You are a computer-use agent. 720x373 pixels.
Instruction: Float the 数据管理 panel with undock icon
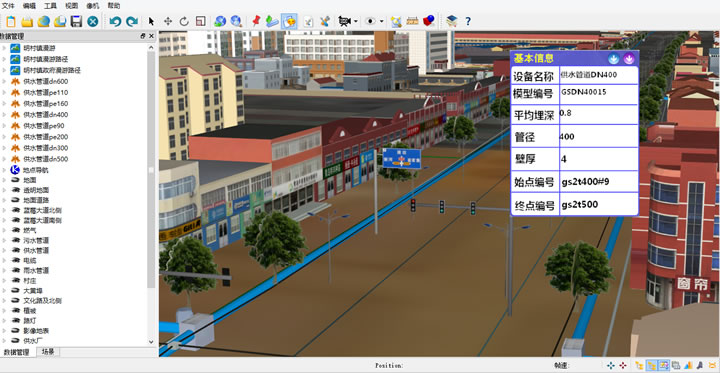pyautogui.click(x=143, y=35)
